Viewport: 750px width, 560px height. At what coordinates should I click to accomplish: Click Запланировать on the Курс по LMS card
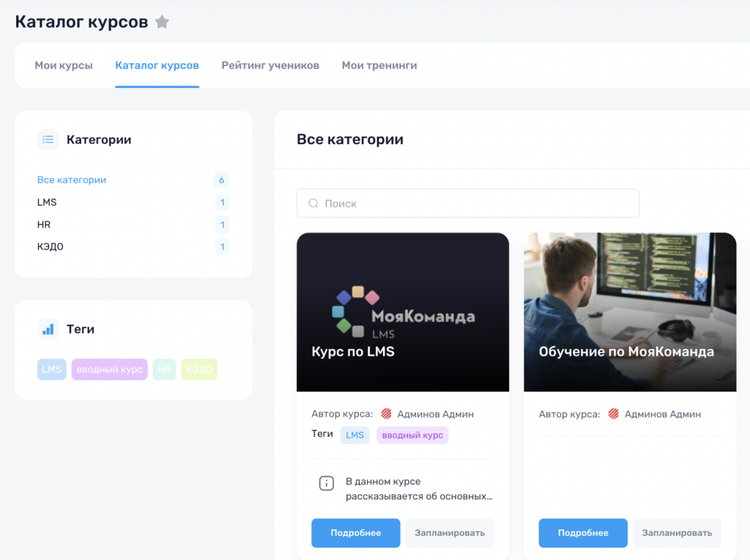click(x=450, y=533)
